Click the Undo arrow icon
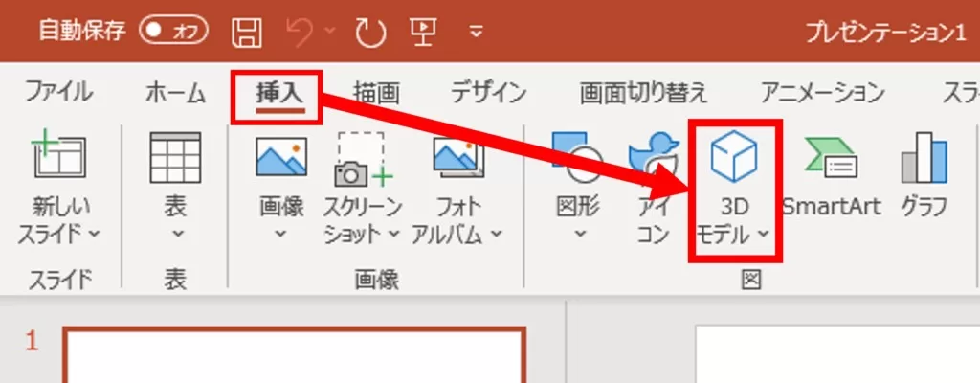 coord(300,32)
